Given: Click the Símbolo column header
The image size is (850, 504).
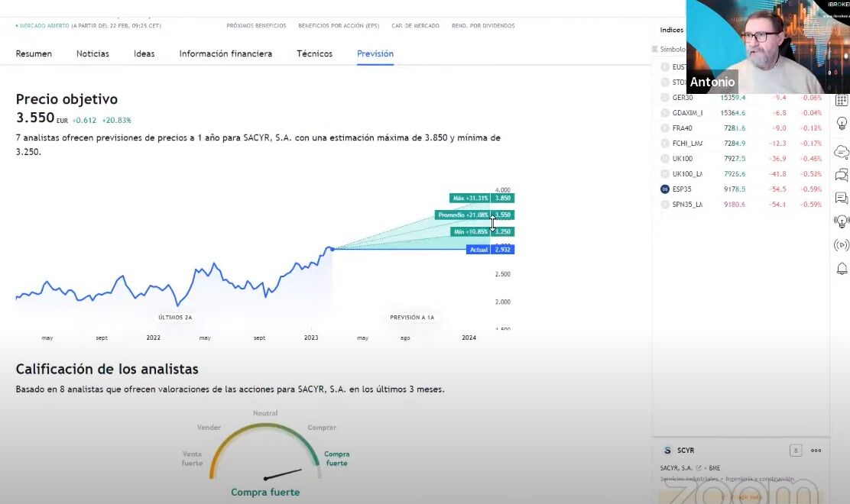Looking at the screenshot, I should [x=672, y=49].
